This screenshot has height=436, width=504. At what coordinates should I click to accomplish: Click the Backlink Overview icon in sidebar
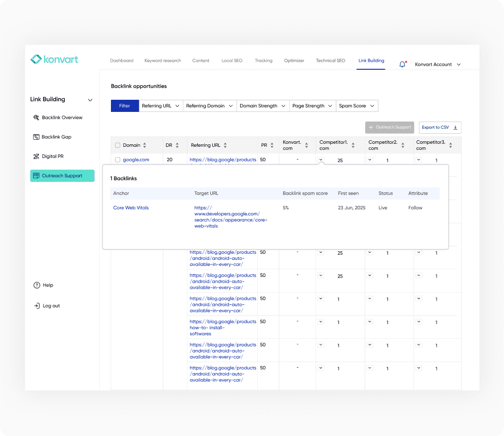tap(36, 117)
